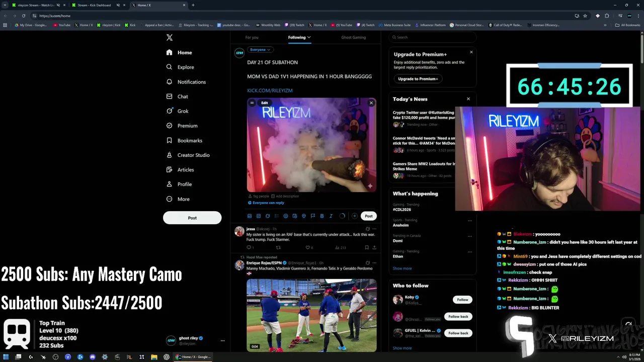Viewport: 644px width, 362px height.
Task: Open Everyone can reply setting
Action: pyautogui.click(x=266, y=203)
